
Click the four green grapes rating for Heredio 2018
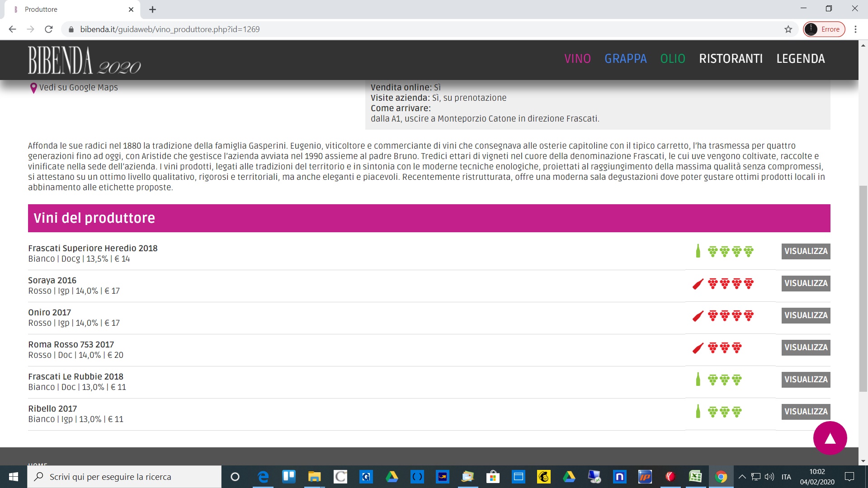(x=731, y=252)
